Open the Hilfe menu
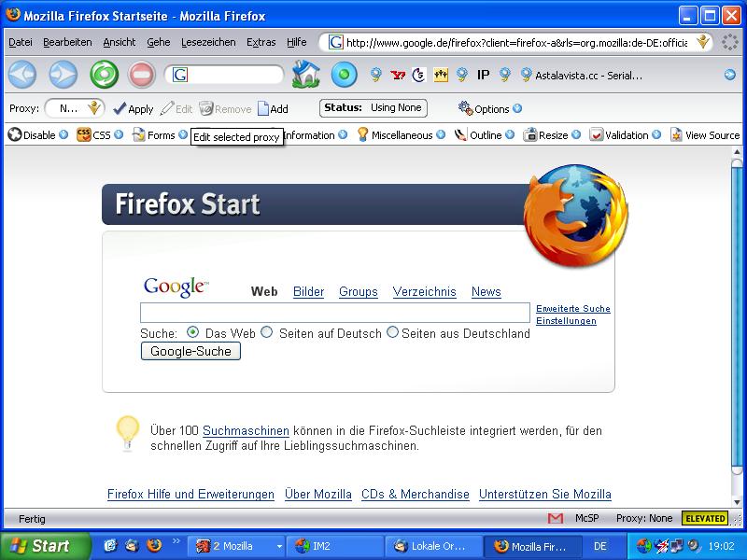The height and width of the screenshot is (560, 747). coord(296,42)
